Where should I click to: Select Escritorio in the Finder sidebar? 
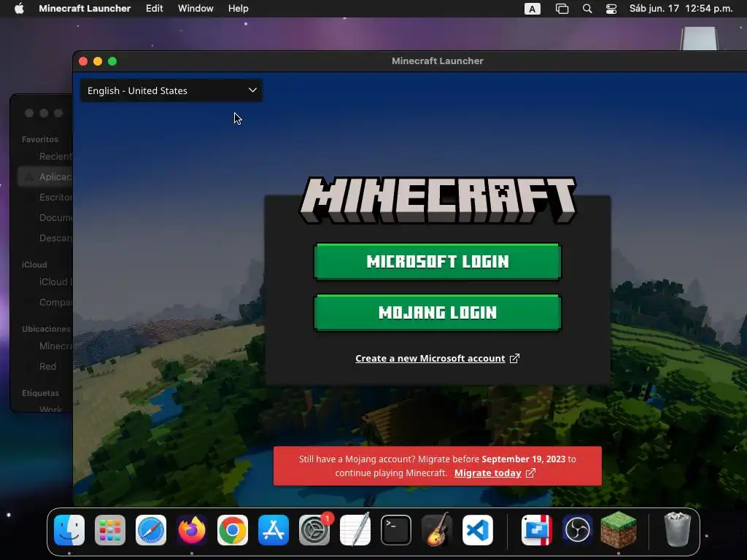(x=55, y=197)
